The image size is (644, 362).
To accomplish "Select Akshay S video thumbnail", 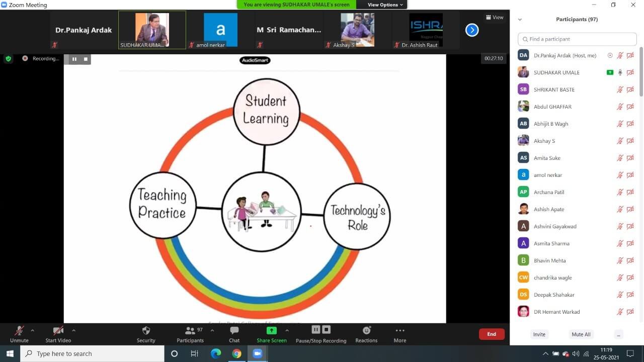I will click(357, 30).
